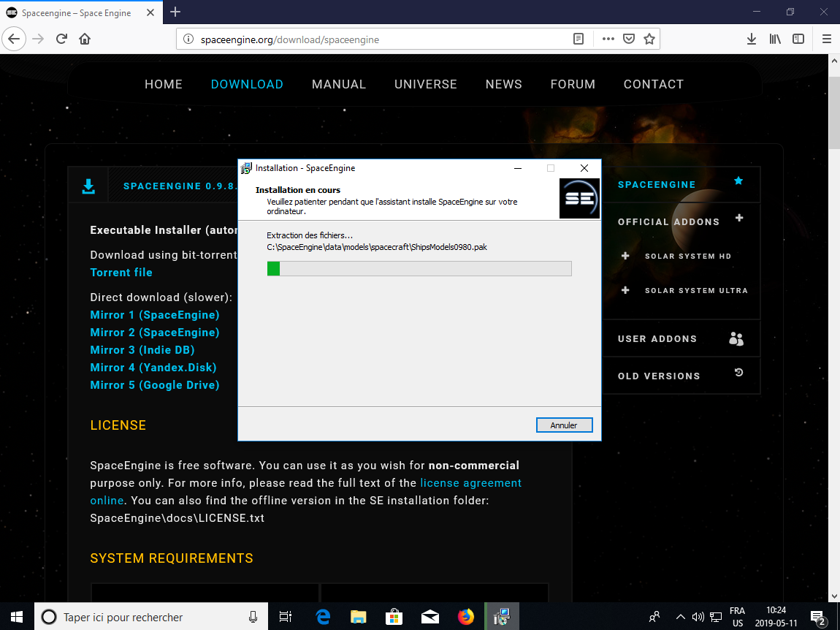Open the Firefox library icon
The height and width of the screenshot is (630, 840).
tap(775, 39)
